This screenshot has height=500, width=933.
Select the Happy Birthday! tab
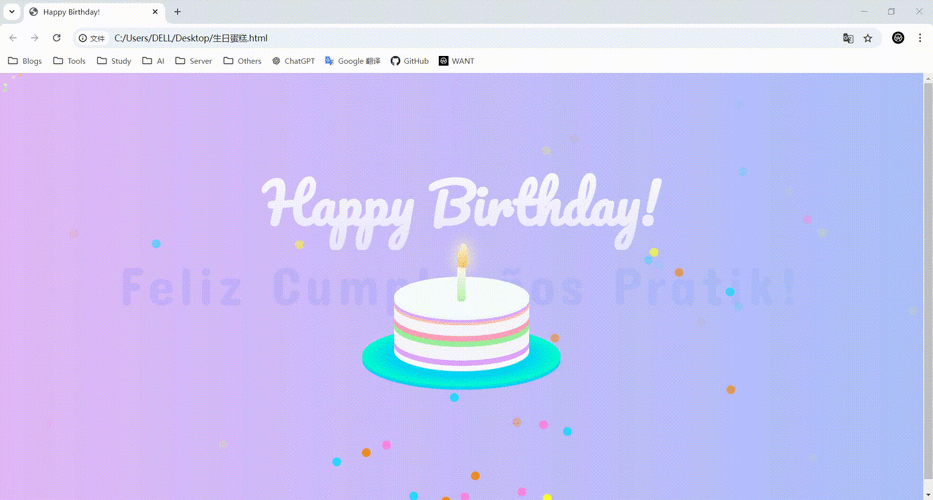coord(94,12)
